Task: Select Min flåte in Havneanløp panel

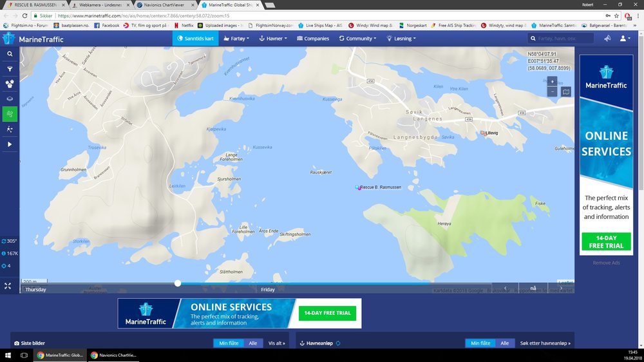Action: [480, 343]
